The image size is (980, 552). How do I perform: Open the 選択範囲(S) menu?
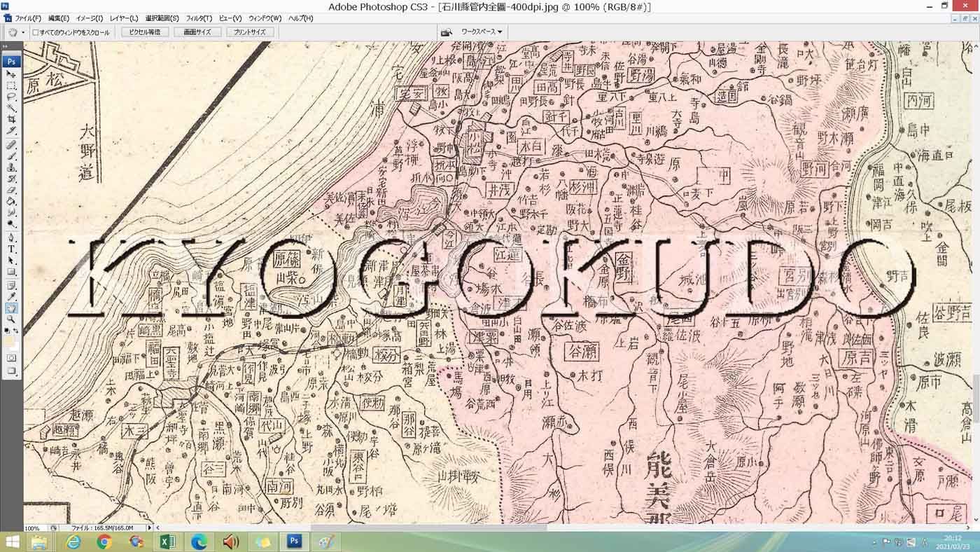pyautogui.click(x=162, y=18)
